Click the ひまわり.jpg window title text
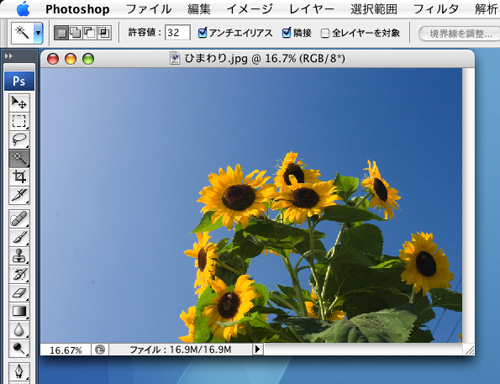This screenshot has height=384, width=500. pyautogui.click(x=265, y=59)
